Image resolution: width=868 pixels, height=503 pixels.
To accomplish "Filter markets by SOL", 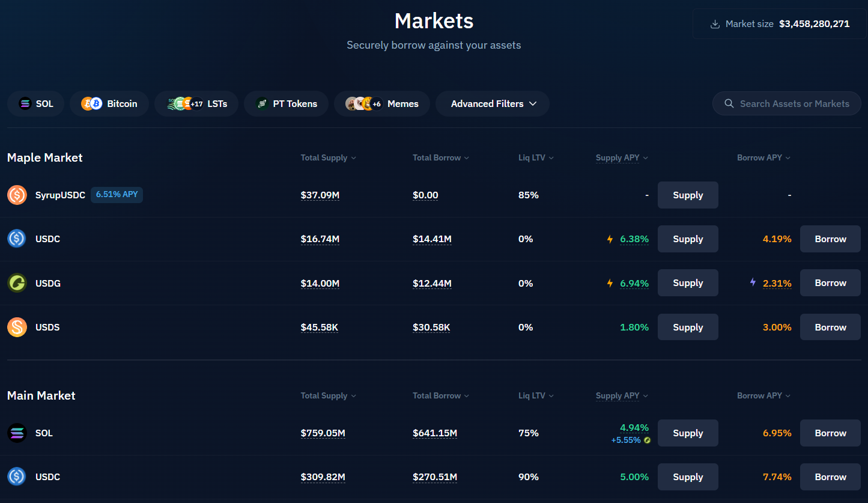I will 36,104.
